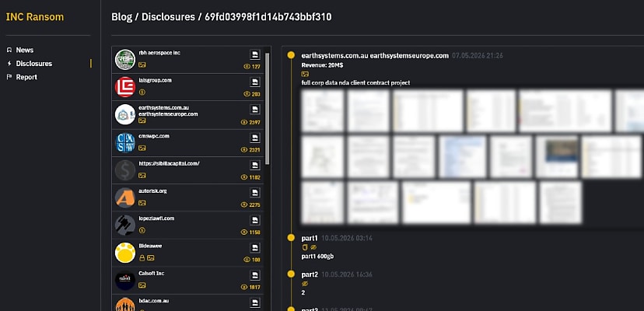Click the square file icon on Calsoft Inc row
The height and width of the screenshot is (311, 644).
pyautogui.click(x=254, y=275)
